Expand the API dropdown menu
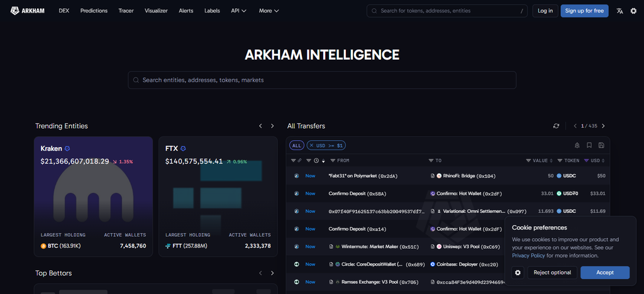 pos(238,11)
